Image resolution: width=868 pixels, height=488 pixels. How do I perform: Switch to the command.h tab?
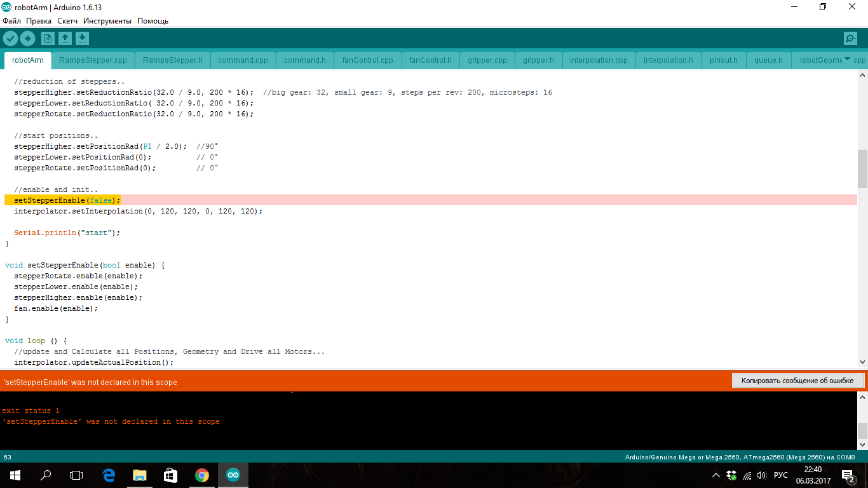(x=305, y=60)
